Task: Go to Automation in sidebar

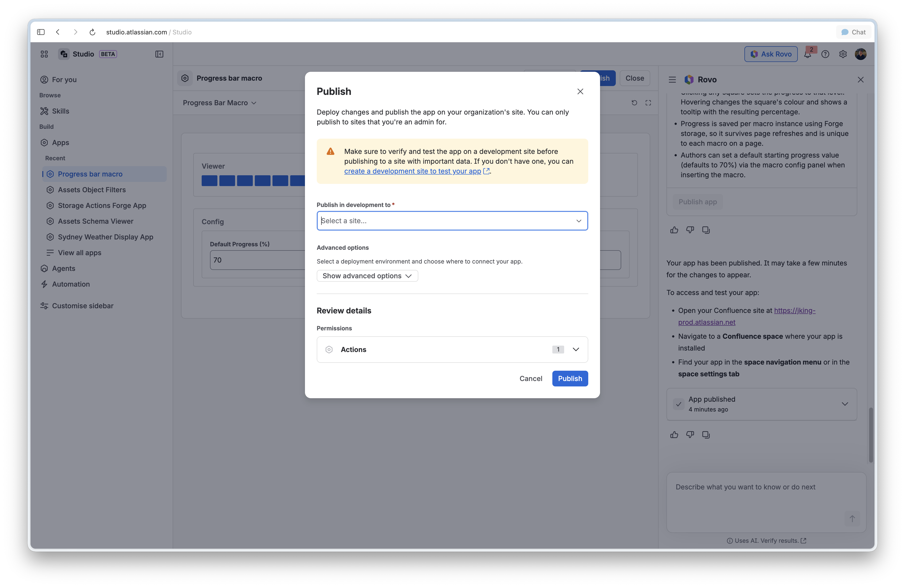Action: click(x=71, y=284)
